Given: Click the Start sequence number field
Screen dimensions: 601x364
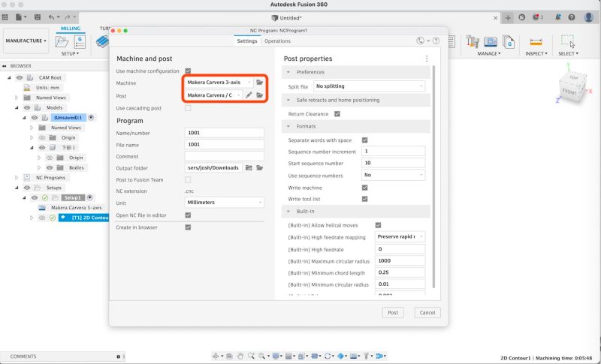Looking at the screenshot, I should 393,163.
